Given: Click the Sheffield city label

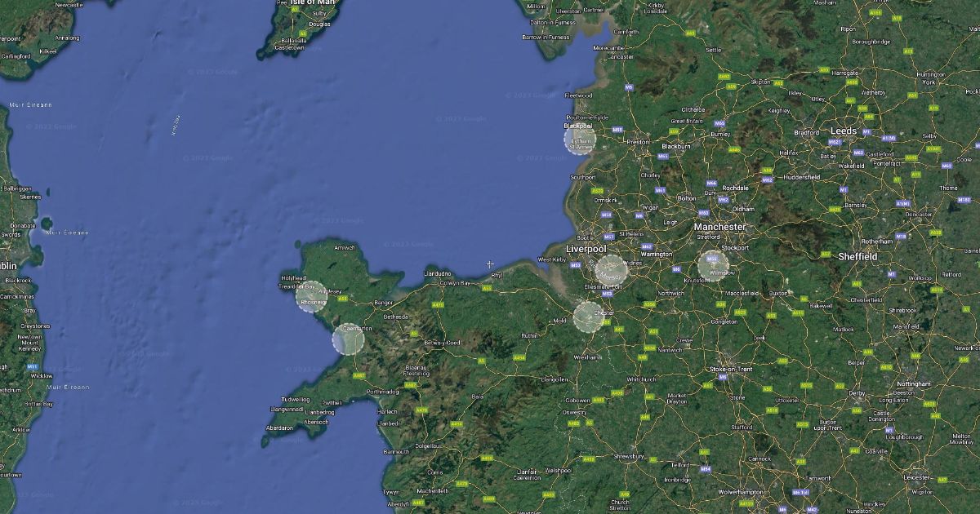Looking at the screenshot, I should (857, 256).
